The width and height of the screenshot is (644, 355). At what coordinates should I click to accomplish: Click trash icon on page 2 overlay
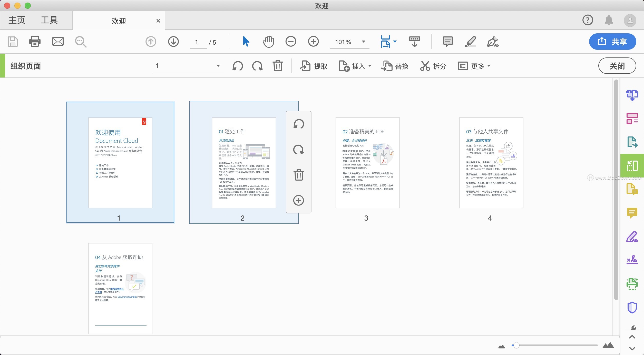point(299,175)
